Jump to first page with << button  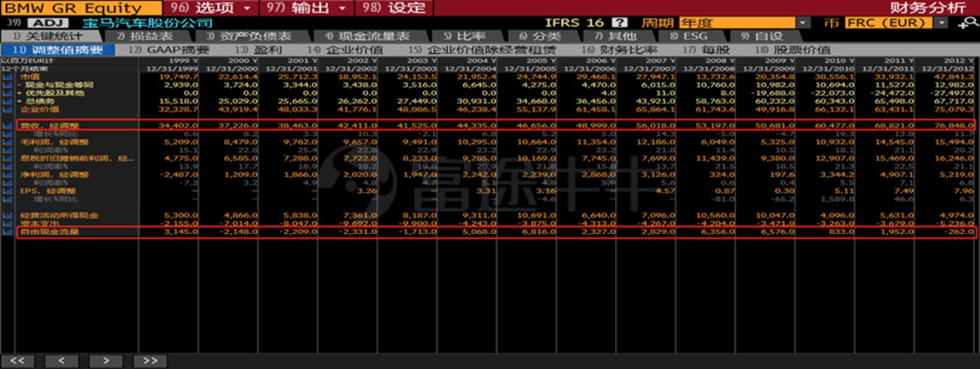pos(19,360)
